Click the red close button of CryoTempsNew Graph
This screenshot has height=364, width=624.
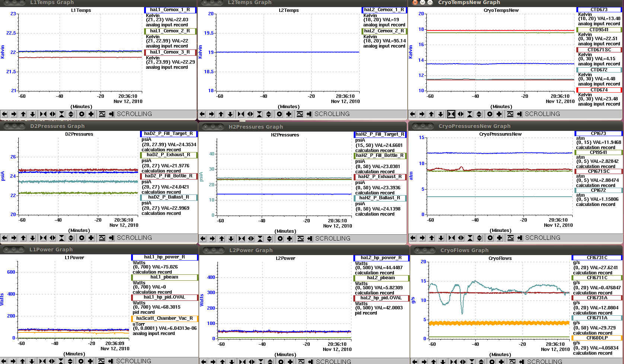[x=415, y=2]
